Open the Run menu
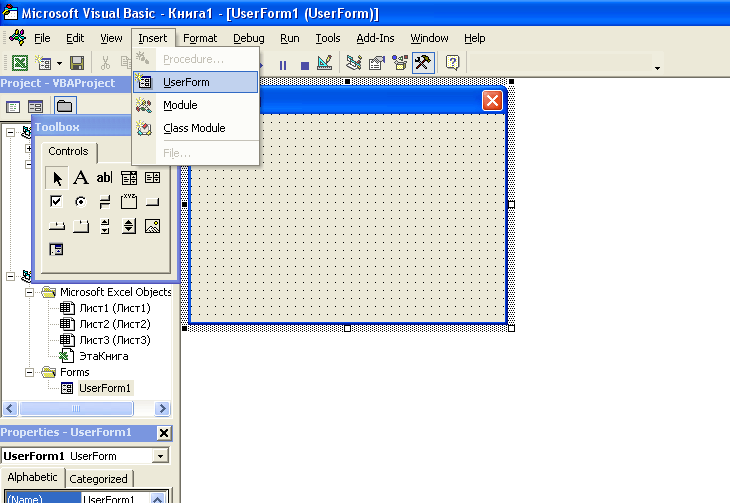730x503 pixels. click(x=290, y=38)
